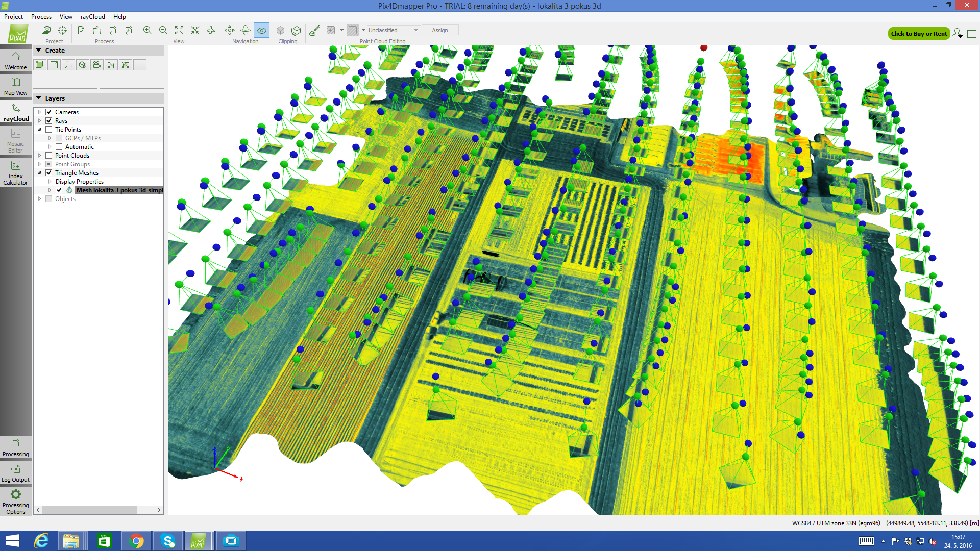The width and height of the screenshot is (980, 551).
Task: Enable the Tie Points layer checkbox
Action: (49, 130)
